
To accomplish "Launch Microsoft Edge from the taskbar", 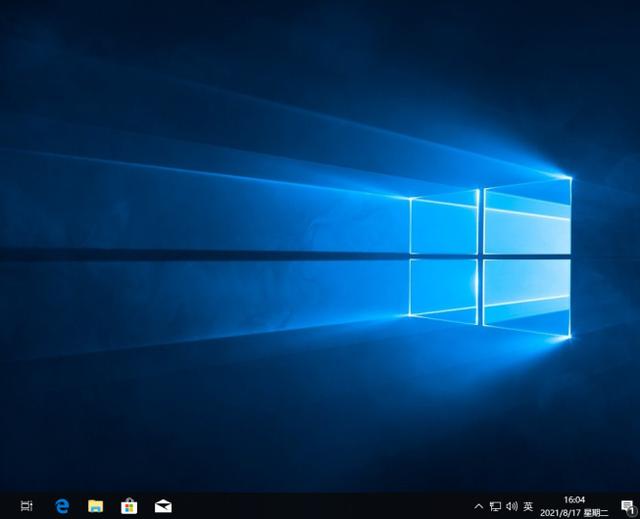I will pyautogui.click(x=61, y=506).
